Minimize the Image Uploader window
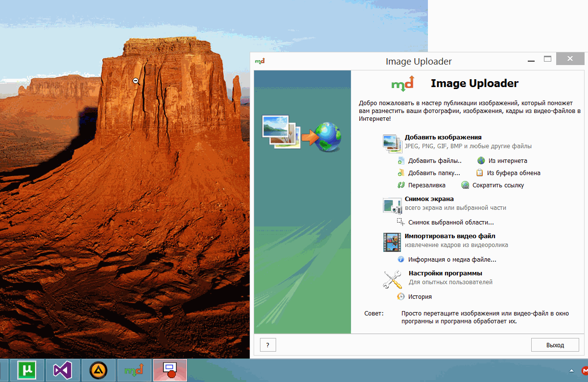This screenshot has height=382, width=588. pos(532,61)
